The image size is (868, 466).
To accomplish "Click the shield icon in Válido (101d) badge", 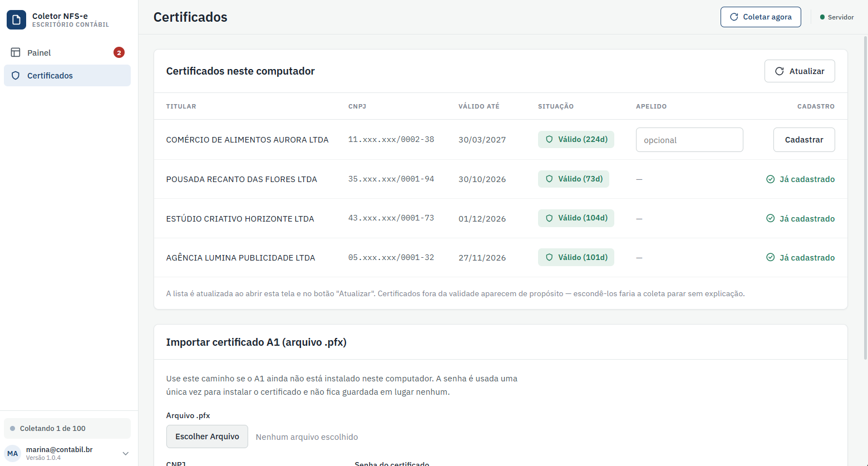I will click(x=549, y=257).
